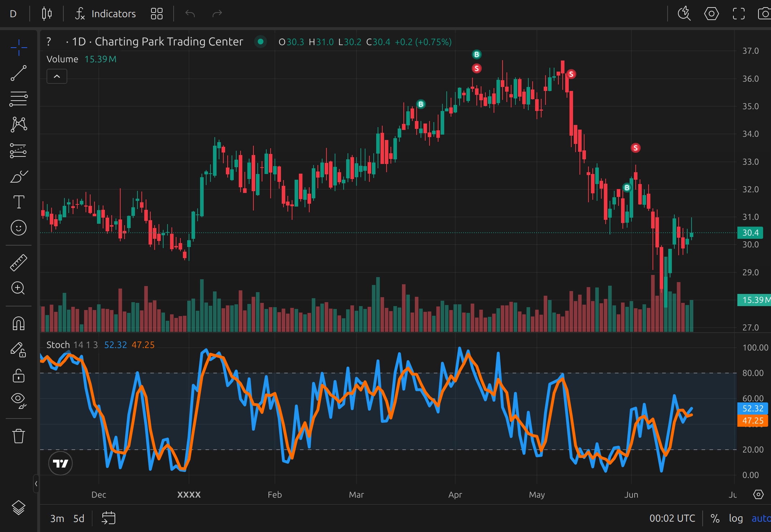The width and height of the screenshot is (771, 532).
Task: Hide all drawings with eye icon
Action: coord(19,400)
